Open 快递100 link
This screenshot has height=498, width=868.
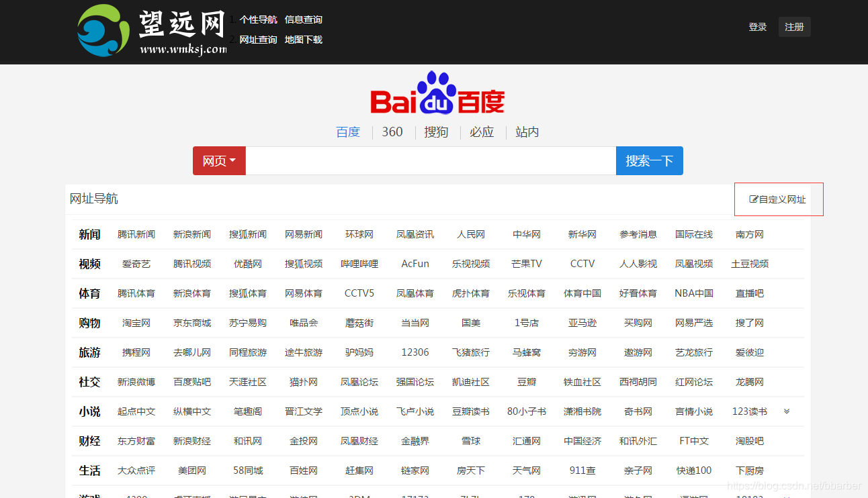coord(694,470)
